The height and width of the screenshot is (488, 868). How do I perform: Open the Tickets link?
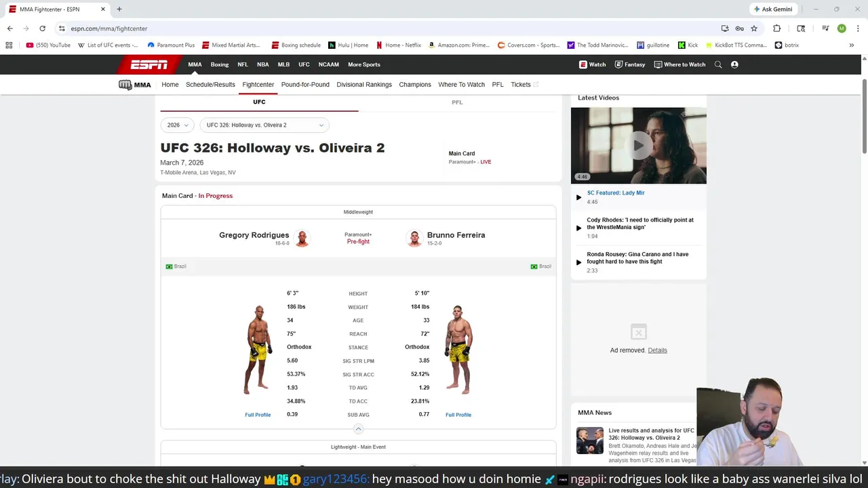coord(525,85)
